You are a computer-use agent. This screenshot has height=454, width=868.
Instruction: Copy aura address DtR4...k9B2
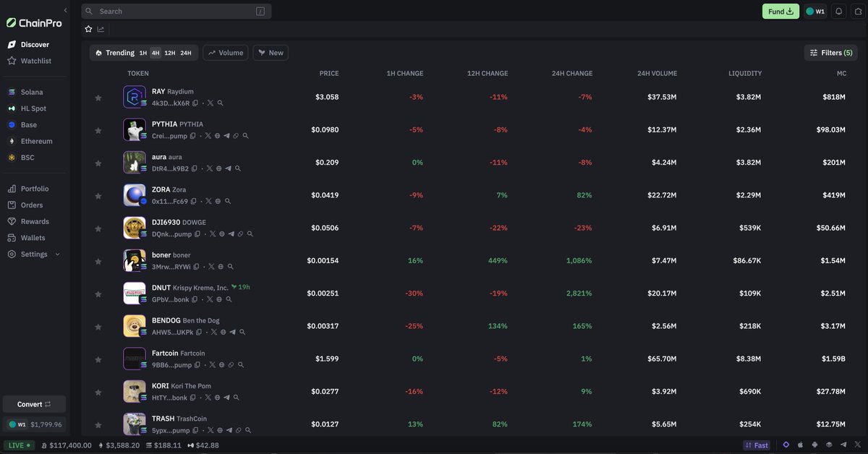195,168
